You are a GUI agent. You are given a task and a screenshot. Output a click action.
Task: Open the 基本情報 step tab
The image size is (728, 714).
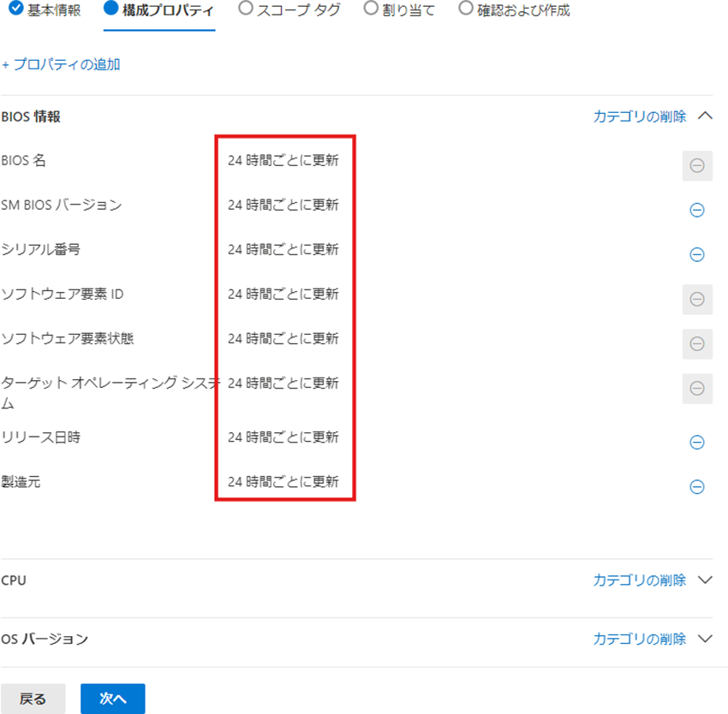(x=45, y=9)
